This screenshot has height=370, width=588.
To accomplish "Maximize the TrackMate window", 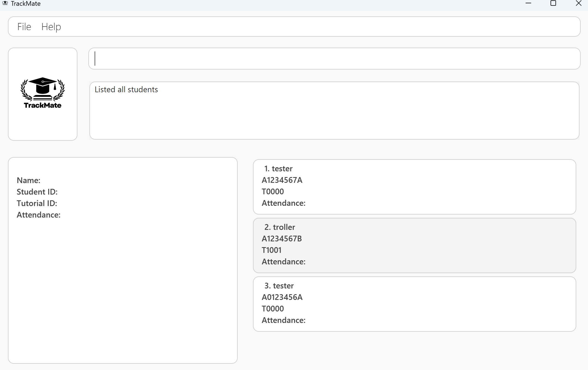I will pyautogui.click(x=553, y=3).
